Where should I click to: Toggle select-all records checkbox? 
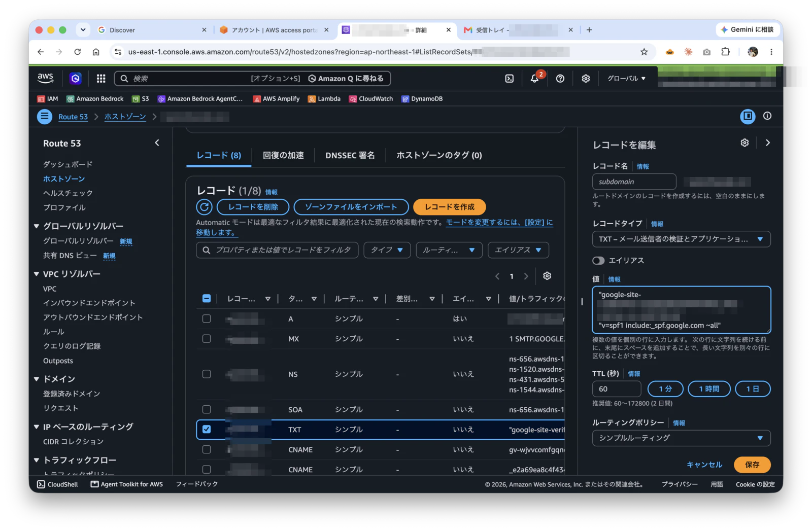pos(207,298)
